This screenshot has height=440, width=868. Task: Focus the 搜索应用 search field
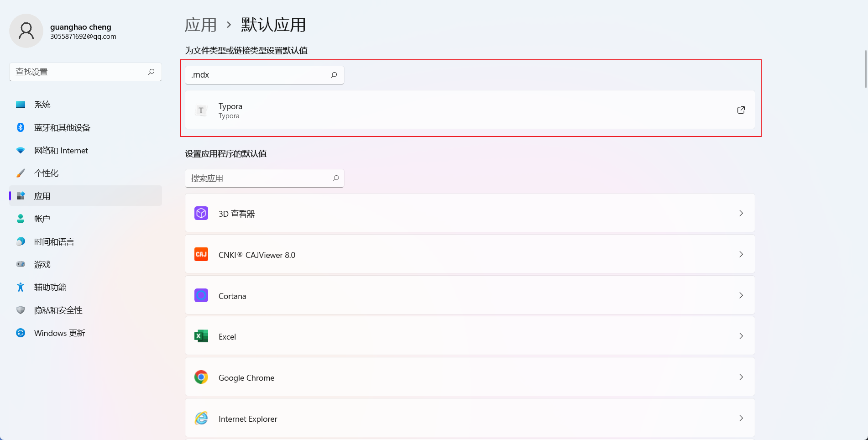point(265,178)
